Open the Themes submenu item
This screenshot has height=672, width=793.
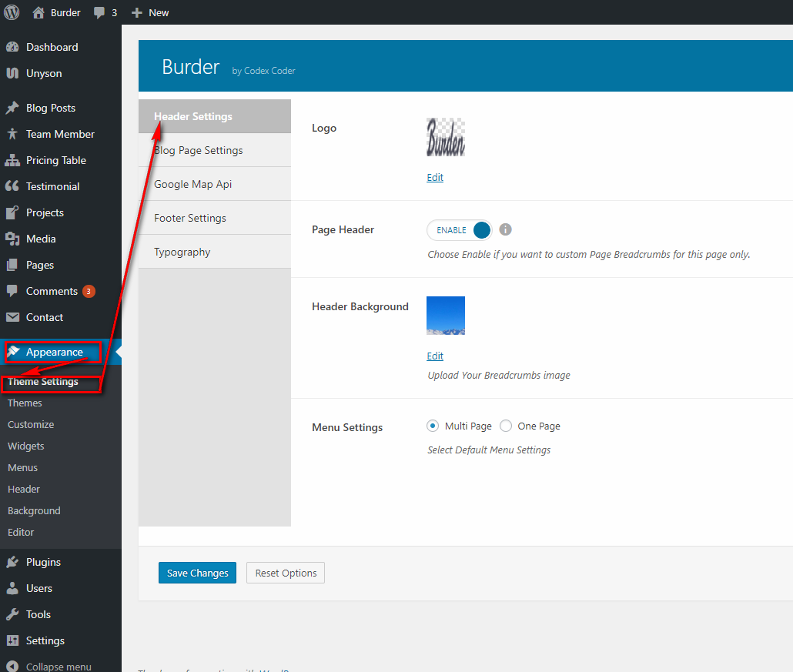point(25,403)
